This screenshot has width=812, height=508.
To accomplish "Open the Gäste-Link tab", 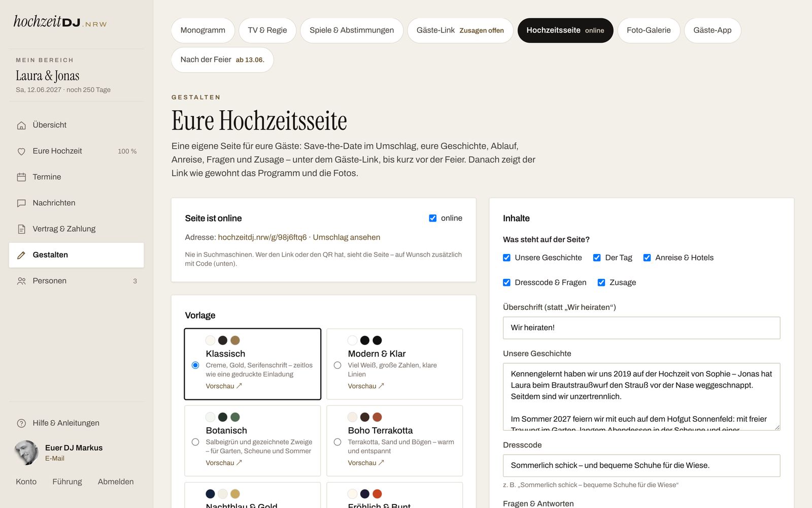I will click(x=460, y=30).
